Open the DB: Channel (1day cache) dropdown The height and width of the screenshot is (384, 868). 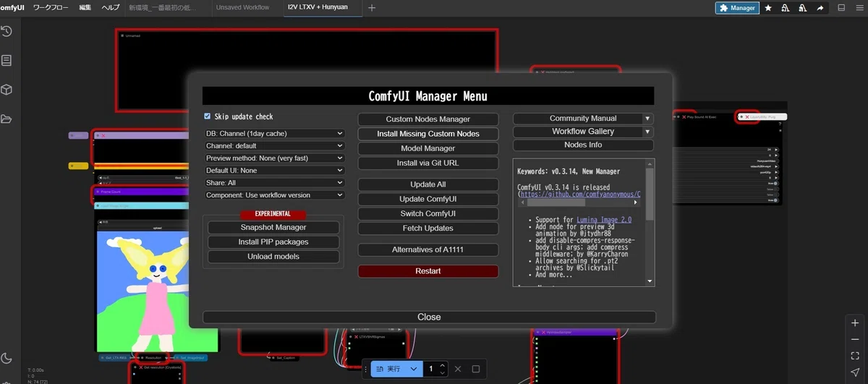point(274,134)
